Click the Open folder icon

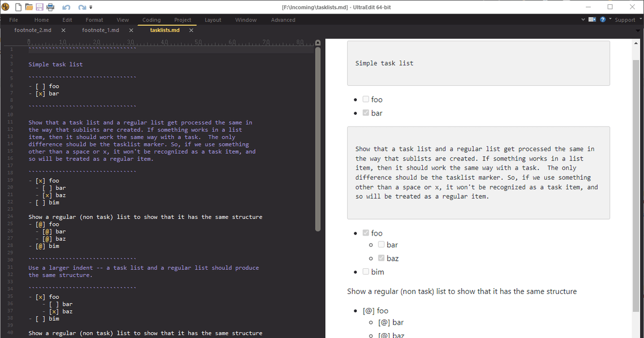28,7
